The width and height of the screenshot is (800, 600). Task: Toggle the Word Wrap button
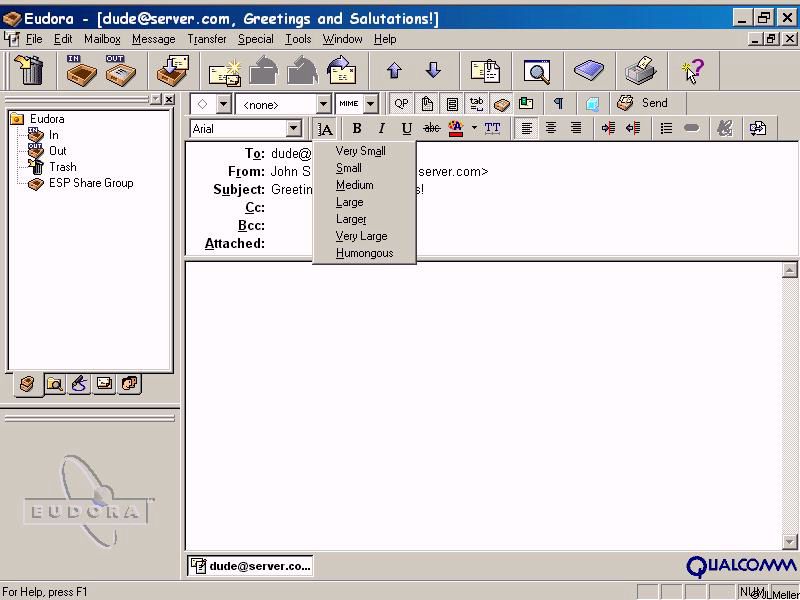(452, 104)
